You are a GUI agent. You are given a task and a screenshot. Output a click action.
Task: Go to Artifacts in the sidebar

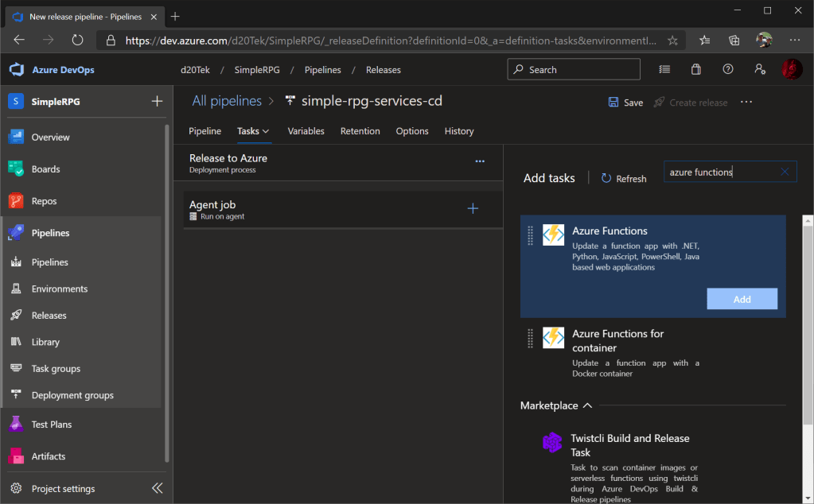tap(48, 456)
